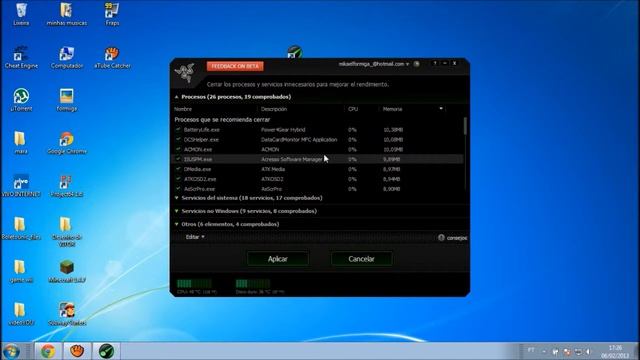The image size is (640, 360).
Task: Open the minhas musicas folder
Action: click(67, 14)
